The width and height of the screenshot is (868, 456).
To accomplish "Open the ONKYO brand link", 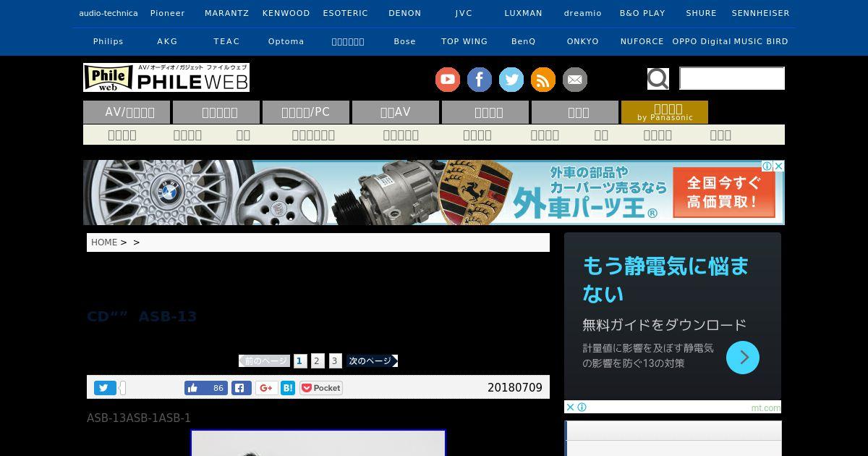I will (x=583, y=41).
